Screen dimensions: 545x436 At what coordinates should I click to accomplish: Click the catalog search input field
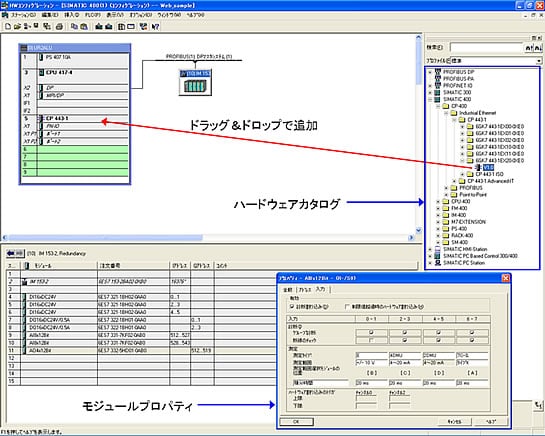click(487, 48)
